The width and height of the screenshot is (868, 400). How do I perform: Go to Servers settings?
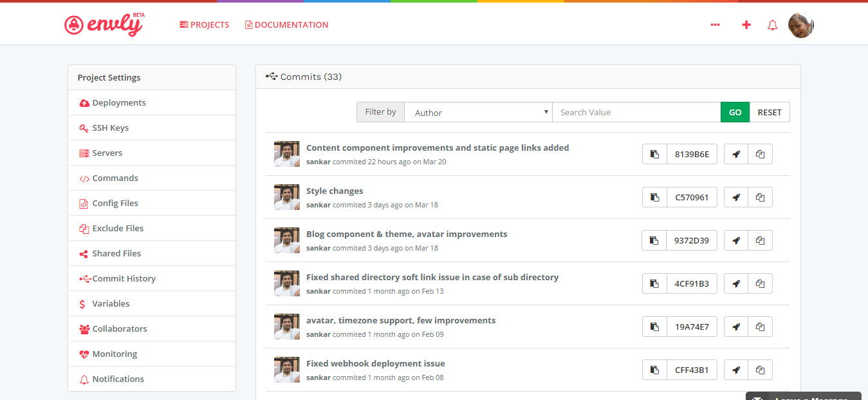pos(152,153)
